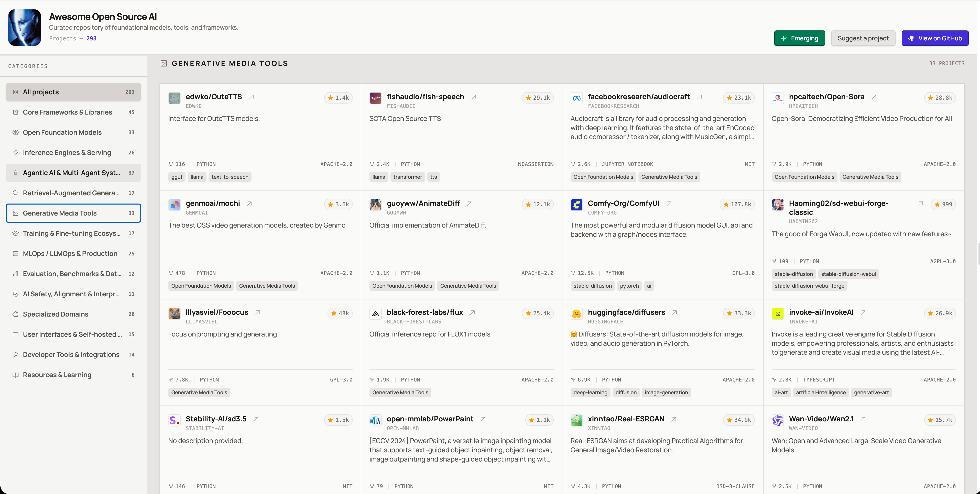Select Developer Tools & Integrations category
980x494 pixels.
pyautogui.click(x=73, y=354)
